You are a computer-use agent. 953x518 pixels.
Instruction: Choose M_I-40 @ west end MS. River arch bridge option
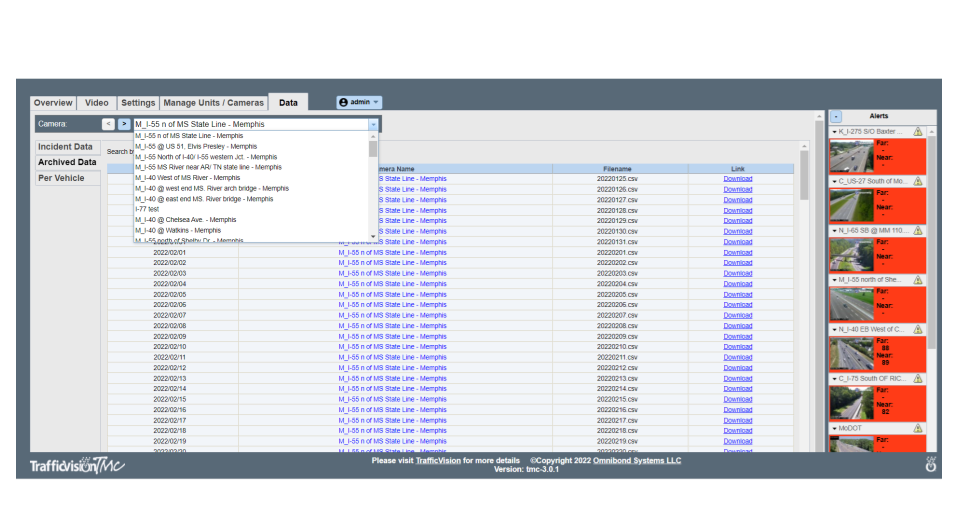click(252, 188)
